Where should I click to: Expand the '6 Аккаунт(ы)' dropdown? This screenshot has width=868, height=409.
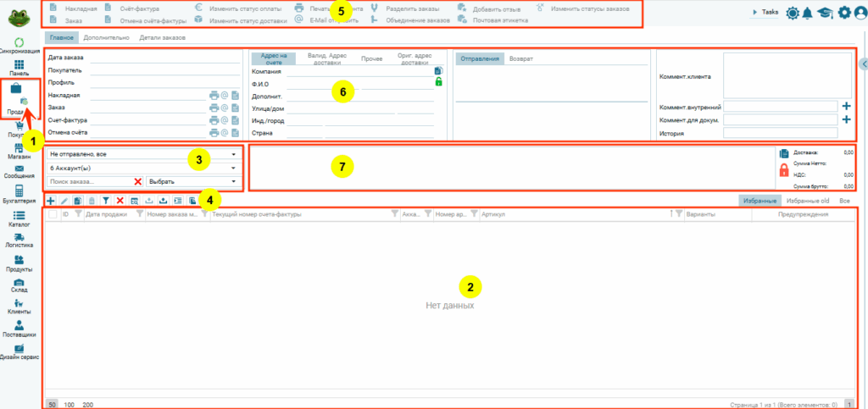[x=143, y=169]
